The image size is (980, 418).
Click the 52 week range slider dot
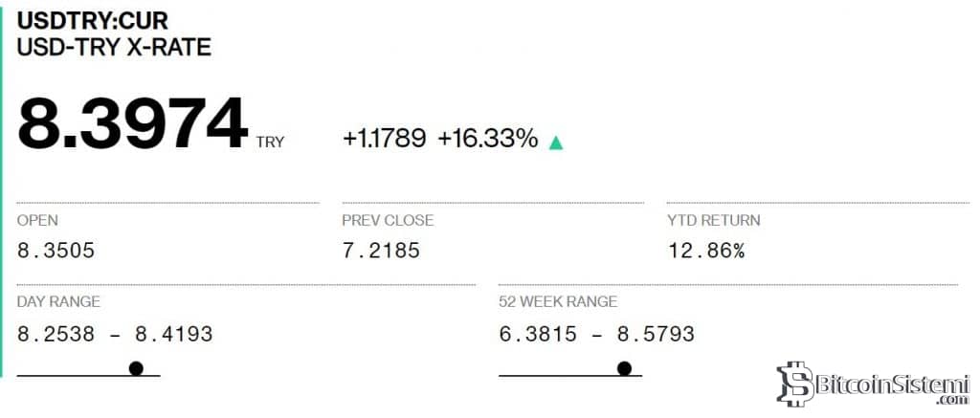625,367
